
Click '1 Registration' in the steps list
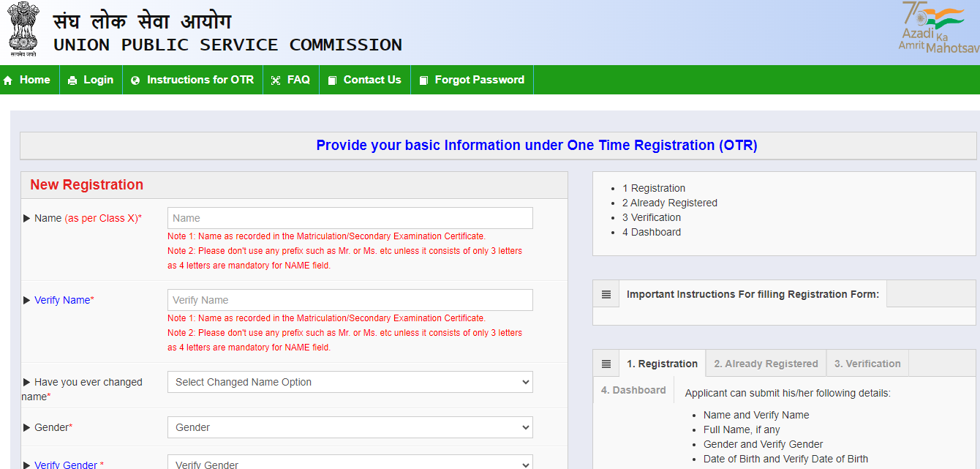654,188
